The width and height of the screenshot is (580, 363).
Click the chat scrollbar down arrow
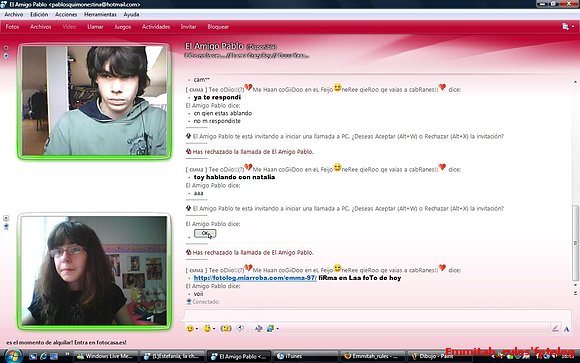click(575, 285)
